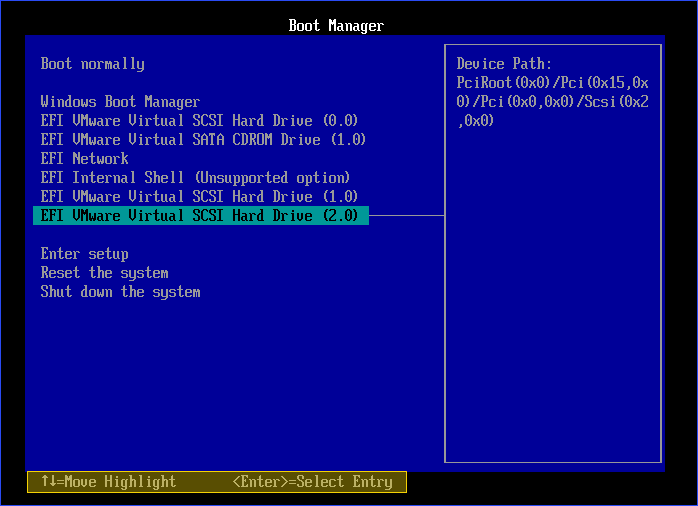
Task: Select EFI VMware Virtual SATA CDROM Drive (1.0)
Action: click(203, 140)
